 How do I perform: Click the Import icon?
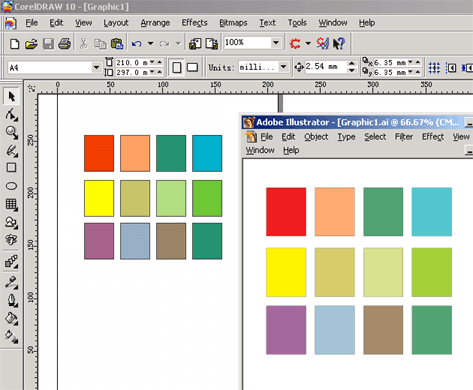195,44
